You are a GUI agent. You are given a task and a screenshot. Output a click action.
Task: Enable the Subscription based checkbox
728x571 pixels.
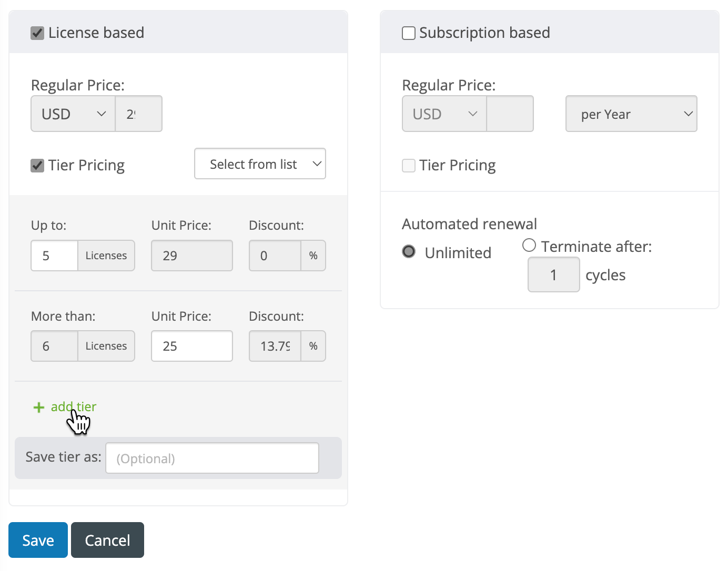409,33
